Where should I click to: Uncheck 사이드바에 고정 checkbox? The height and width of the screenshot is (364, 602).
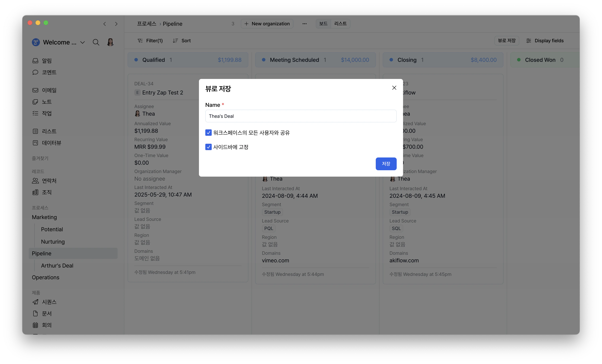coord(208,147)
